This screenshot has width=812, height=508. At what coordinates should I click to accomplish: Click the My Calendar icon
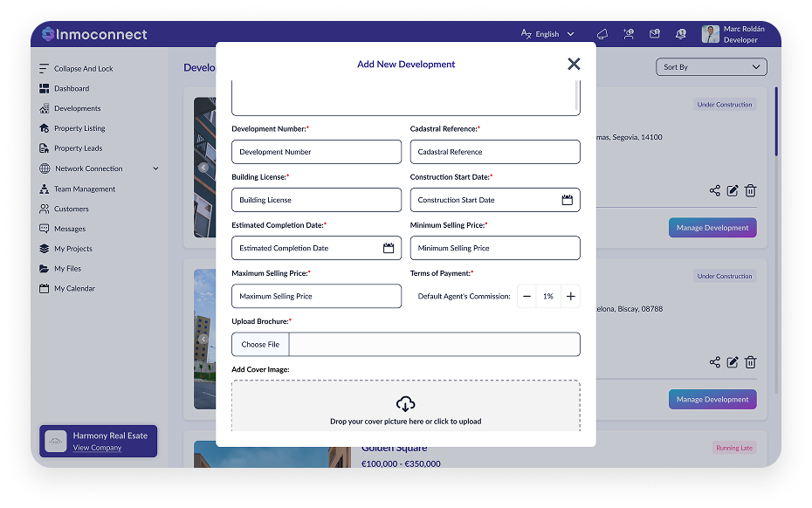point(44,288)
